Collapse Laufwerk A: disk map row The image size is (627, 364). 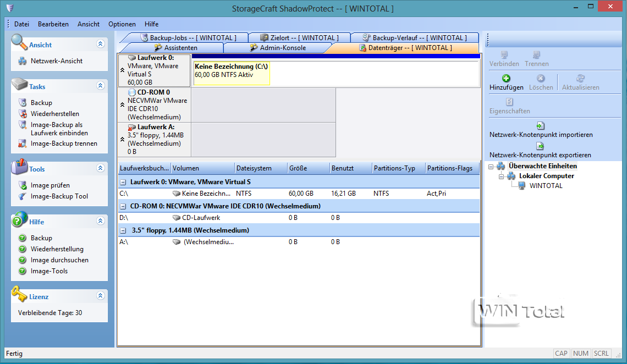(x=122, y=140)
